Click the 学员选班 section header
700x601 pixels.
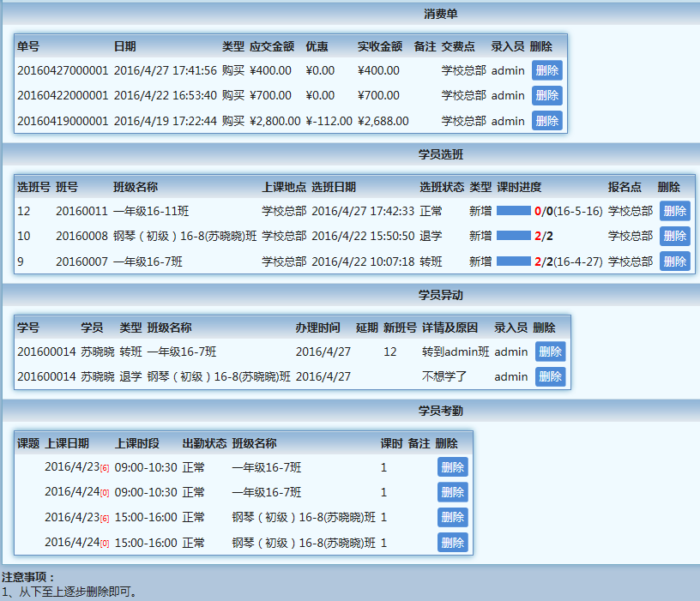[x=440, y=154]
